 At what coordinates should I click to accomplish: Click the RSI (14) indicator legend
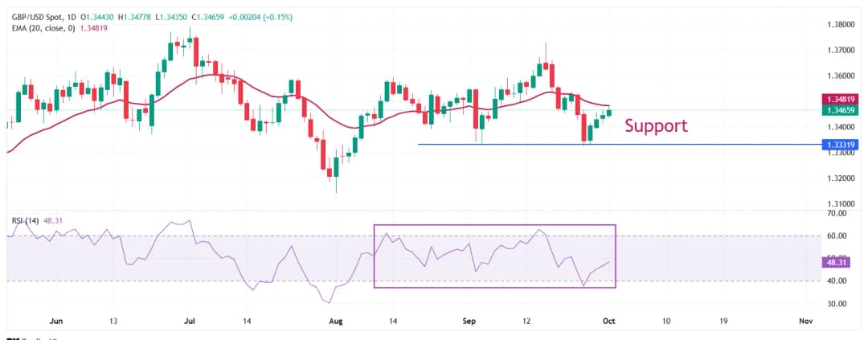(x=25, y=219)
